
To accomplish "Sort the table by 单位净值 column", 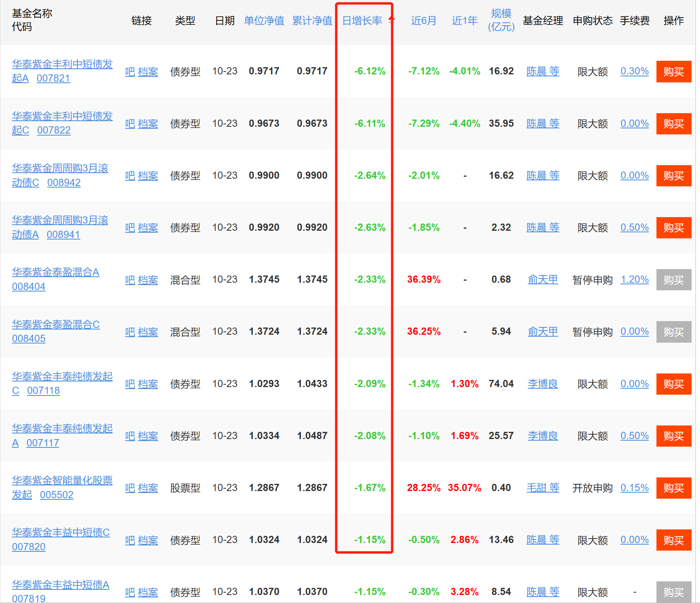I will point(264,20).
